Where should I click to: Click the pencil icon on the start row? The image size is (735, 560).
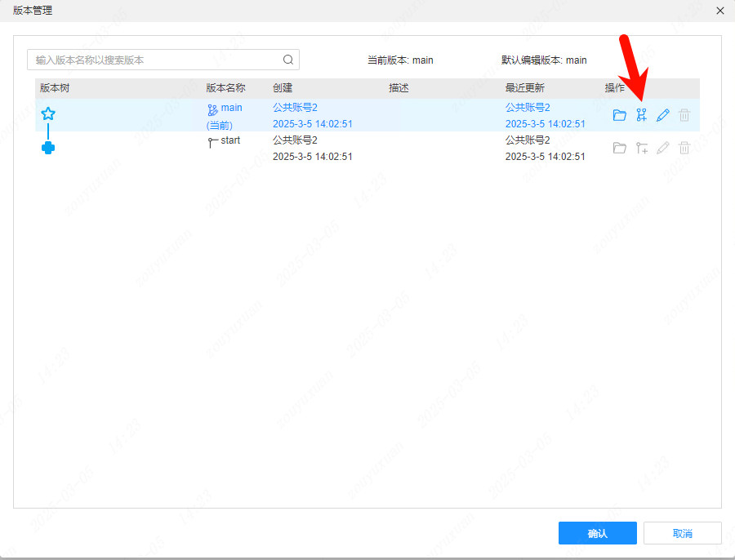point(662,147)
